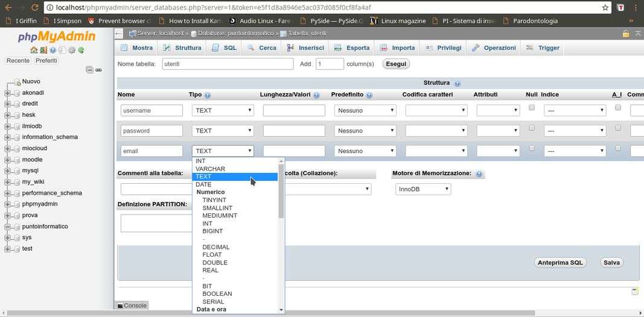644x317 pixels.
Task: Click the browser reload button
Action: tap(34, 8)
